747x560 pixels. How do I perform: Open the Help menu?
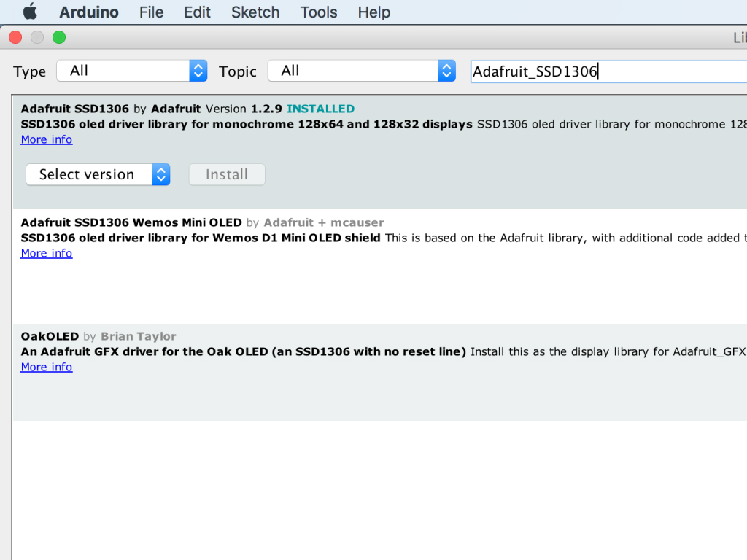[374, 12]
